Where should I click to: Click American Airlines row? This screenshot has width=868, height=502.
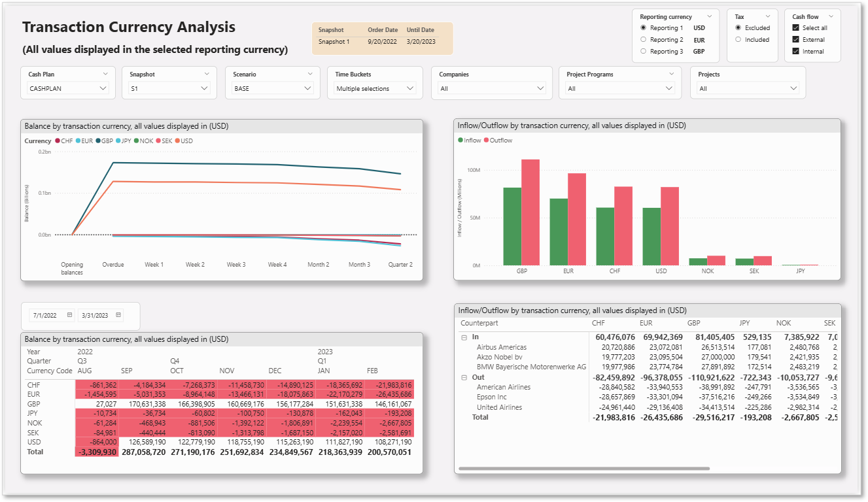[504, 387]
